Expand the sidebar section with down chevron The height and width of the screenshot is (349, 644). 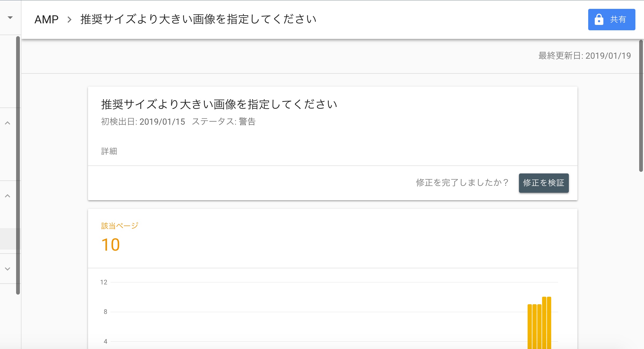click(x=8, y=269)
